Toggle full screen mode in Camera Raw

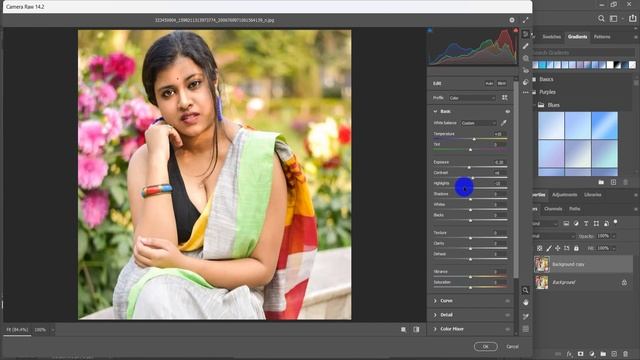point(525,20)
